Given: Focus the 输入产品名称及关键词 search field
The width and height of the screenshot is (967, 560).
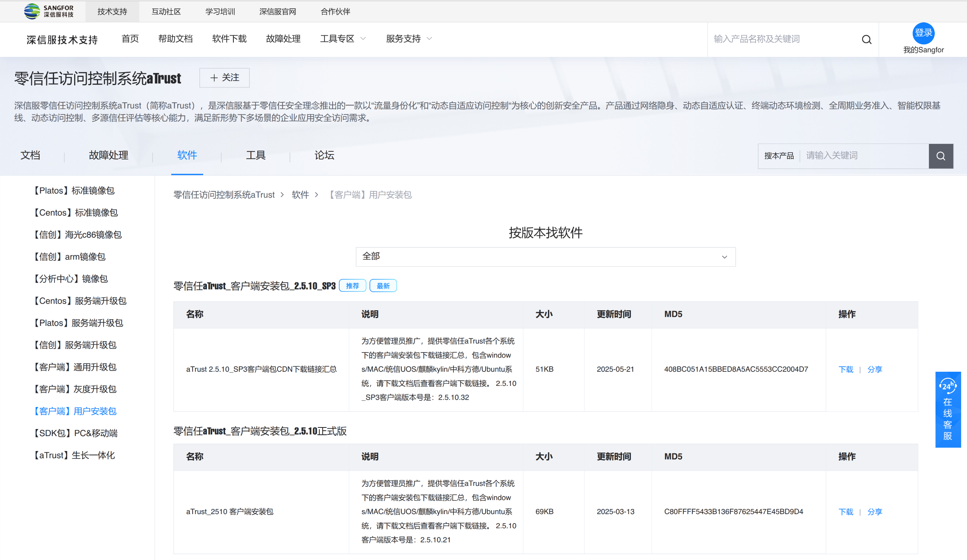Looking at the screenshot, I should [x=785, y=39].
